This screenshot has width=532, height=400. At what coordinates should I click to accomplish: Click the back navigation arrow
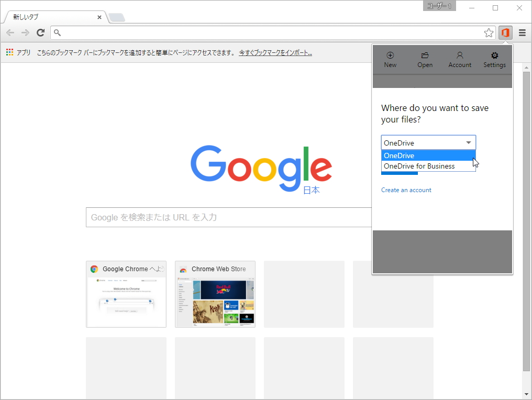click(x=9, y=32)
